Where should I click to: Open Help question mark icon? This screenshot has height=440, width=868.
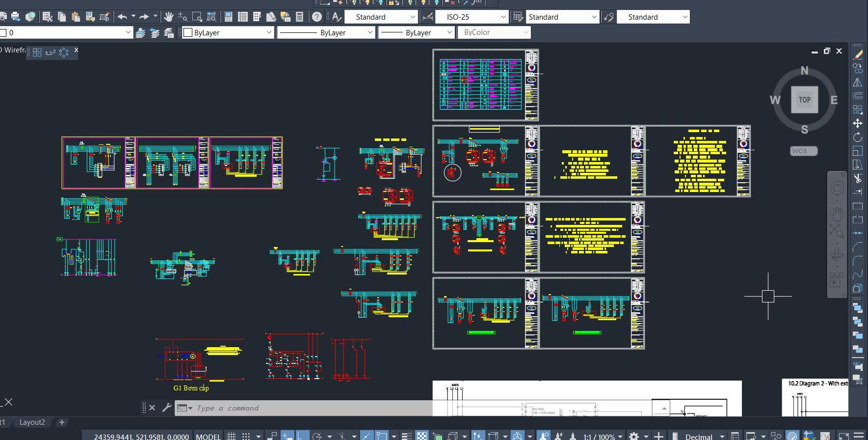(317, 17)
